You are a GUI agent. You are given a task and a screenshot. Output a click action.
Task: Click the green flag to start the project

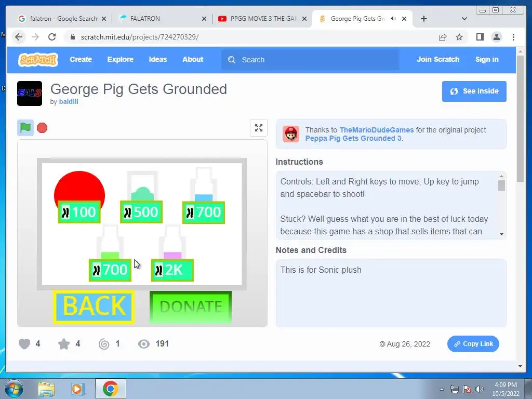click(25, 128)
